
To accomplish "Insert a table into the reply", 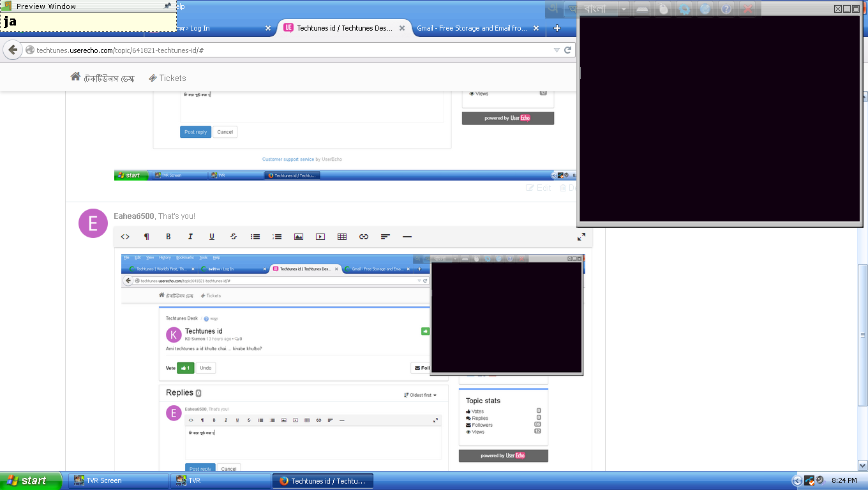I will 342,237.
